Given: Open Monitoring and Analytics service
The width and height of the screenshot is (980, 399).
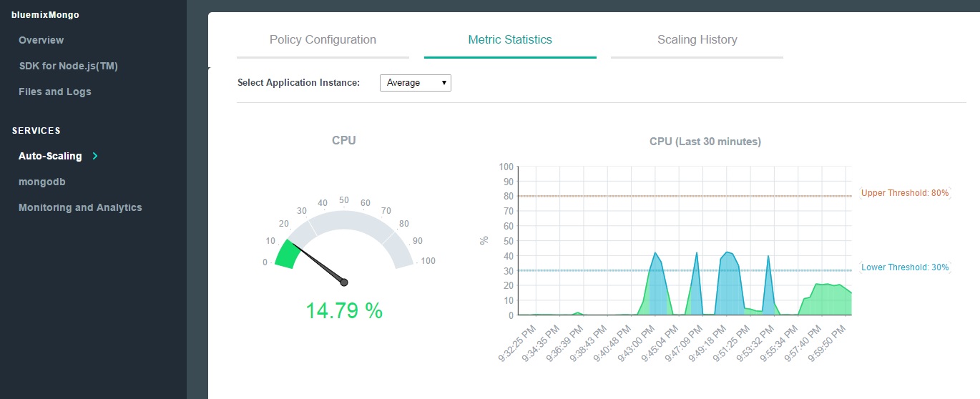Looking at the screenshot, I should pos(80,207).
